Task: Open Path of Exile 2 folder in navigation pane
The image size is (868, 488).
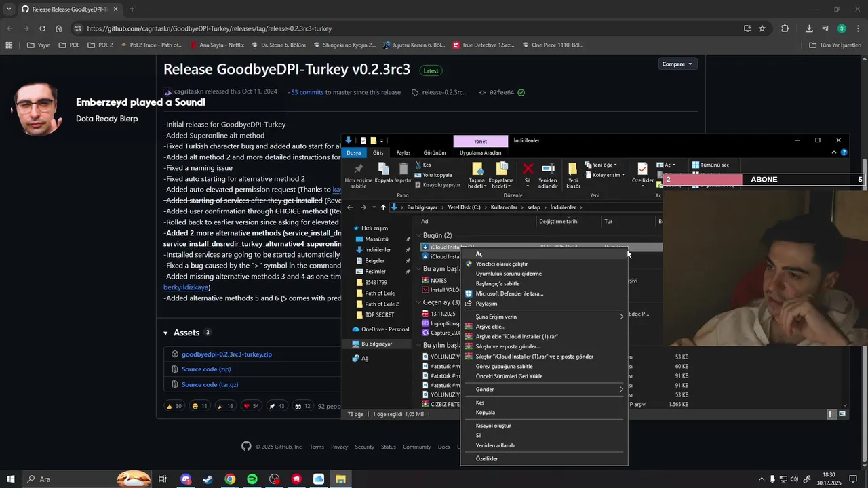Action: (x=382, y=304)
